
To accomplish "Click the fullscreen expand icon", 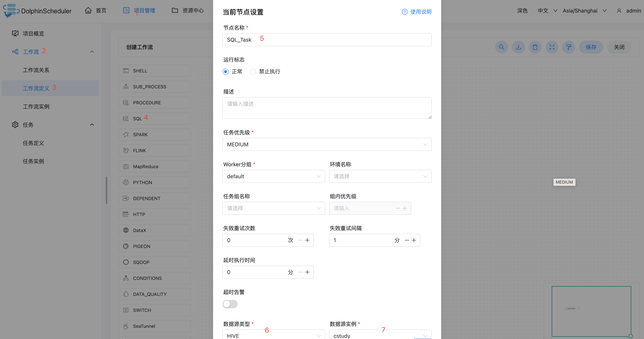I will pos(552,47).
